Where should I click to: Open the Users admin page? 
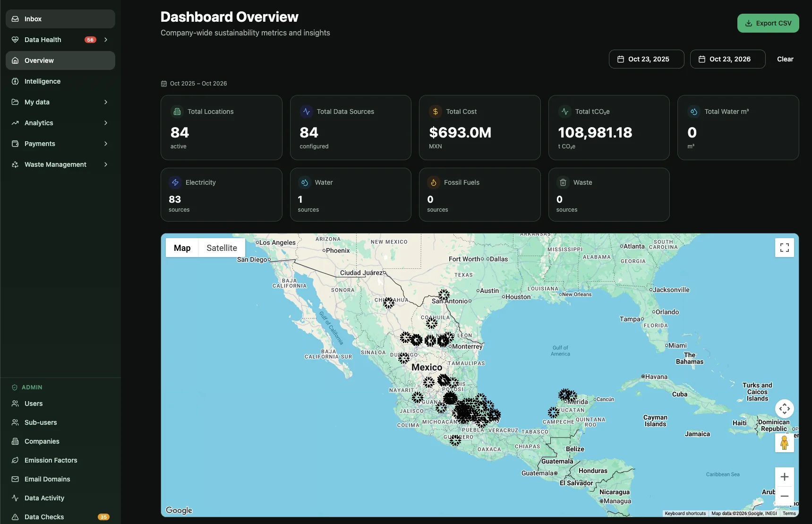pyautogui.click(x=60, y=404)
